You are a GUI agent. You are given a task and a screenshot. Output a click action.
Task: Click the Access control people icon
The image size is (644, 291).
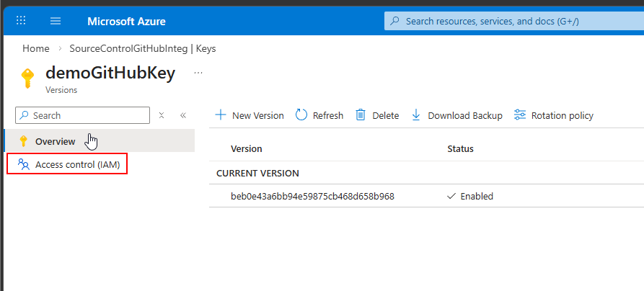click(x=24, y=164)
